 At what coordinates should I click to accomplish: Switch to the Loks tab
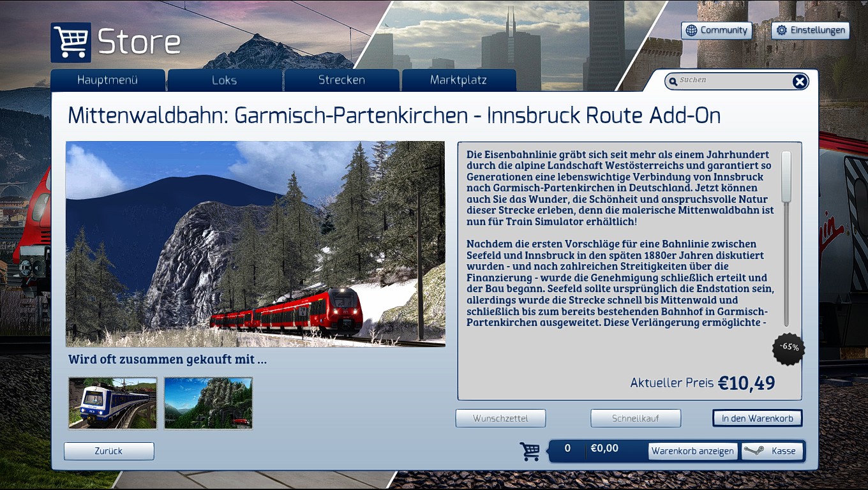coord(225,80)
